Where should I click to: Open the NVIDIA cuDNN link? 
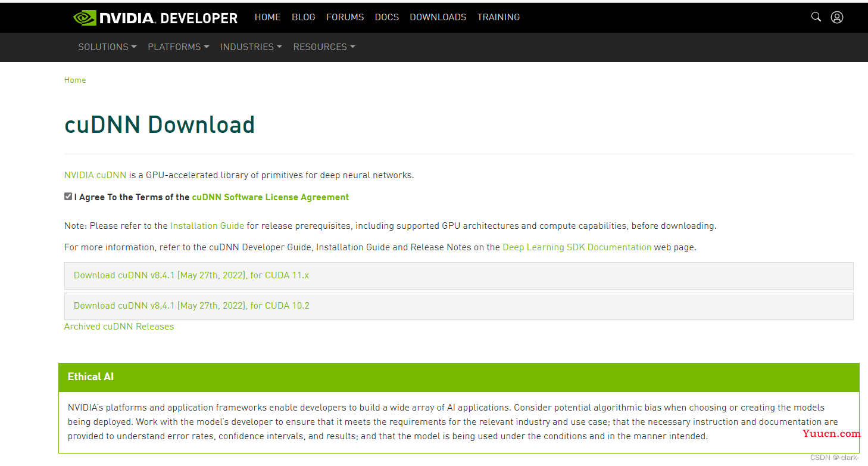coord(95,175)
